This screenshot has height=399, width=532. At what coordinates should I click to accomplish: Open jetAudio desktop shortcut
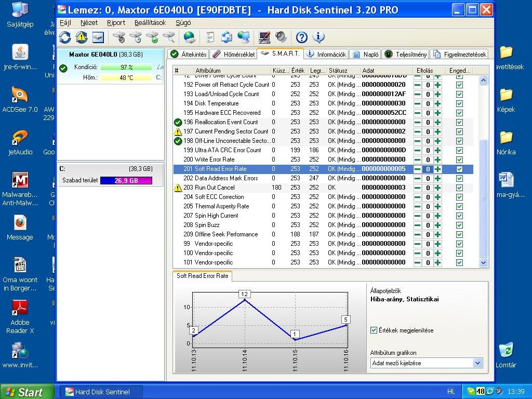click(x=20, y=142)
